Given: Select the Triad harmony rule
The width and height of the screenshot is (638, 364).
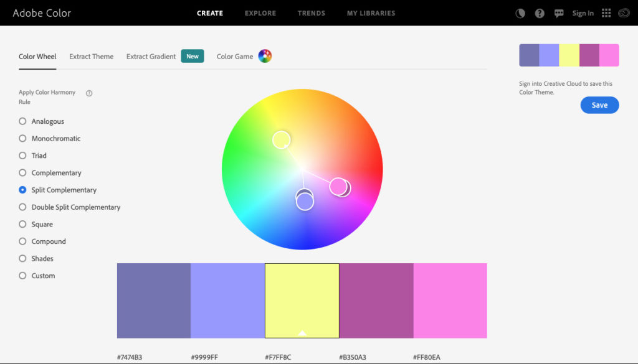Looking at the screenshot, I should coord(22,156).
